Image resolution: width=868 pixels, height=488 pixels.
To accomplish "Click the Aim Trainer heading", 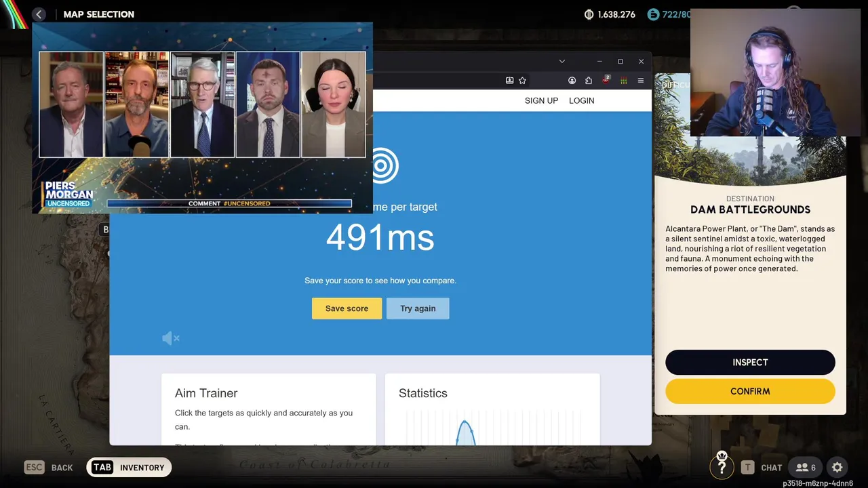I will [x=206, y=393].
